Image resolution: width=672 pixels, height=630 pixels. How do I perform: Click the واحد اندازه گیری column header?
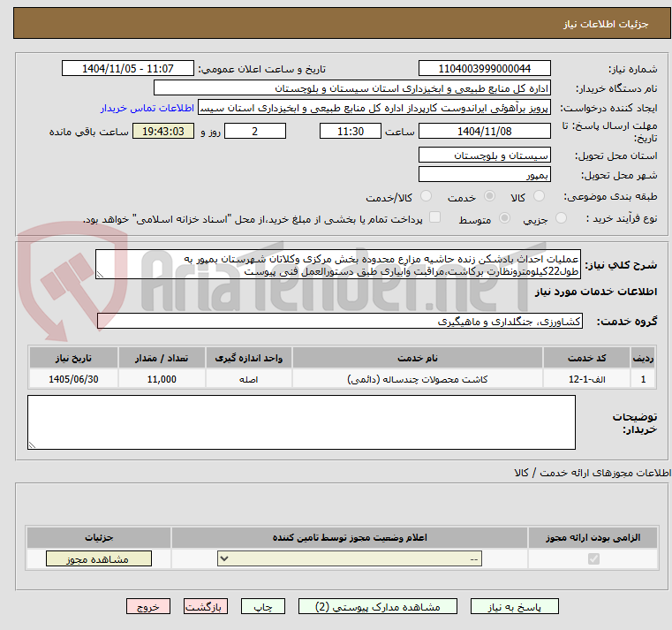click(248, 358)
